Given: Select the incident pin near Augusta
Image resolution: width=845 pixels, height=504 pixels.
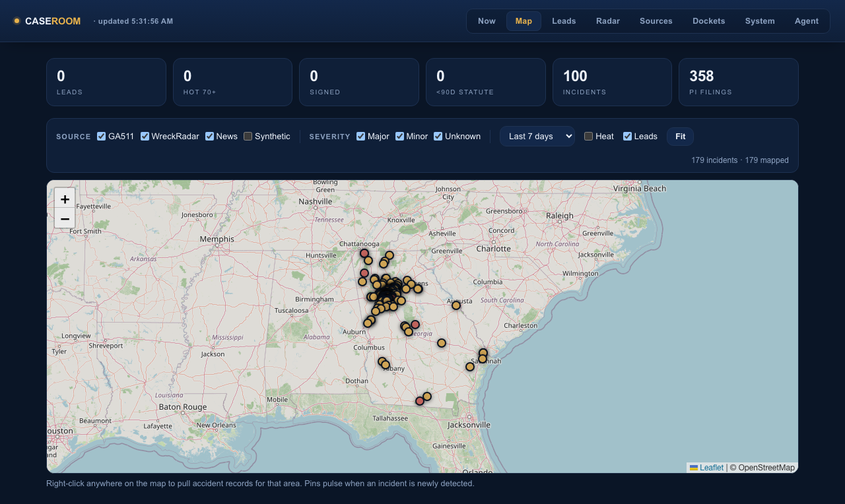Looking at the screenshot, I should pos(456,305).
